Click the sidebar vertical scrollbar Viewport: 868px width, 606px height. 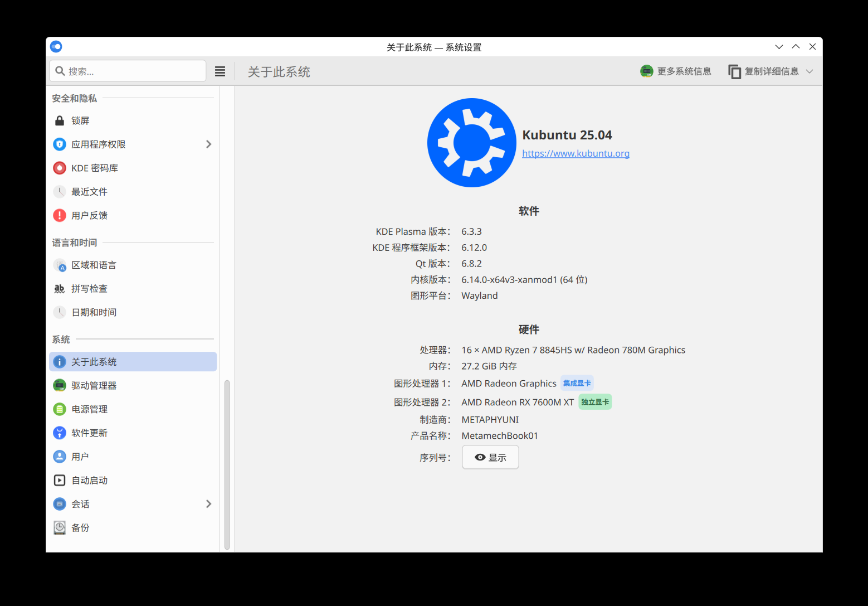click(227, 464)
